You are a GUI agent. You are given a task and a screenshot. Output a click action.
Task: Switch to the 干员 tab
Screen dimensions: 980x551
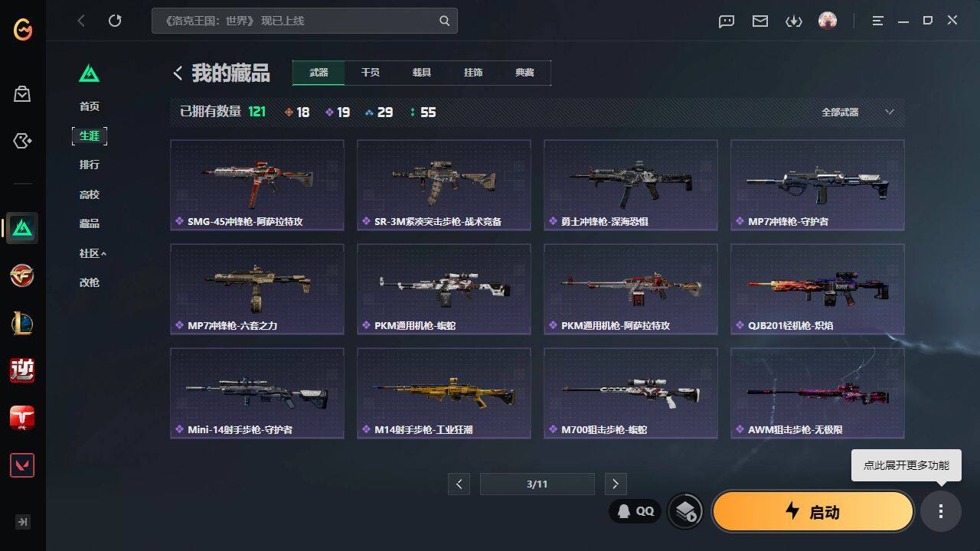coord(371,73)
